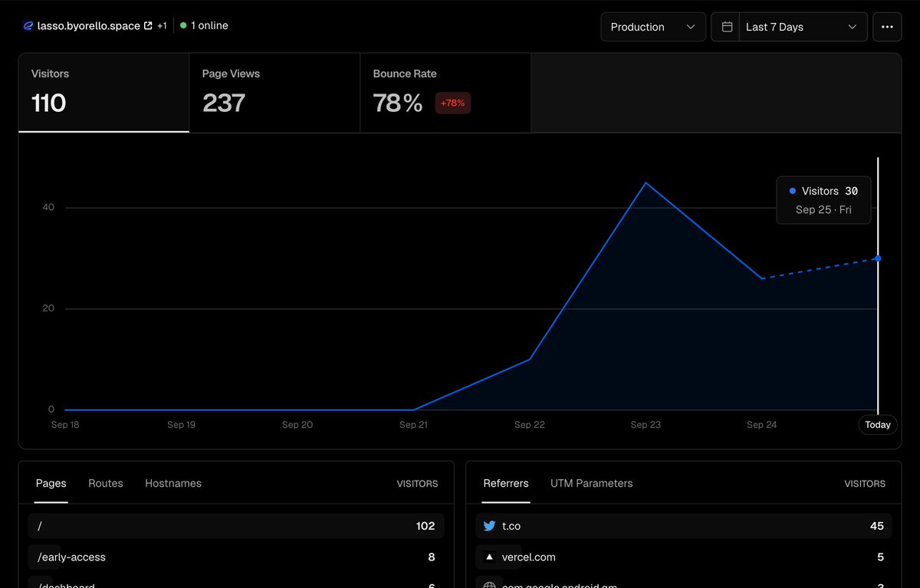Click the Sep 22 label on the chart axis
The image size is (920, 588).
[x=530, y=425]
